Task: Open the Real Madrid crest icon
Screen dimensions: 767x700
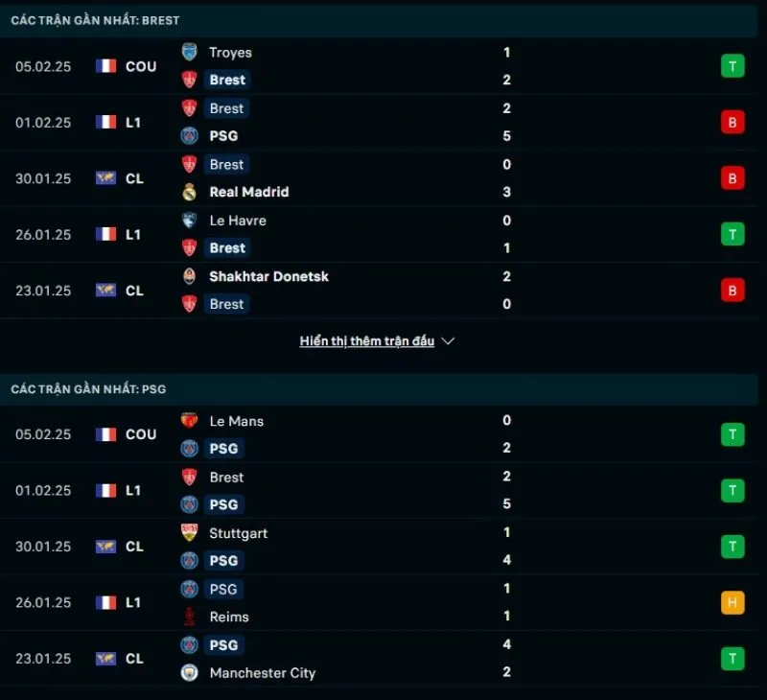Action: 190,192
